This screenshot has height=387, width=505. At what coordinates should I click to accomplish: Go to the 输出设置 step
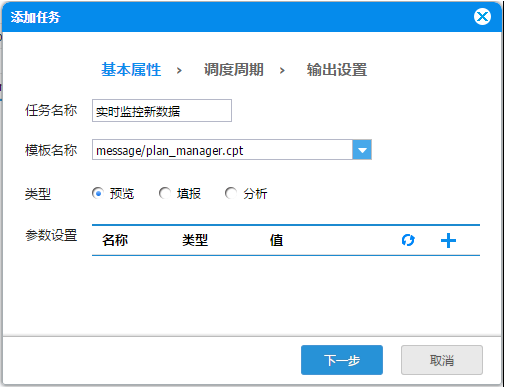pyautogui.click(x=337, y=70)
